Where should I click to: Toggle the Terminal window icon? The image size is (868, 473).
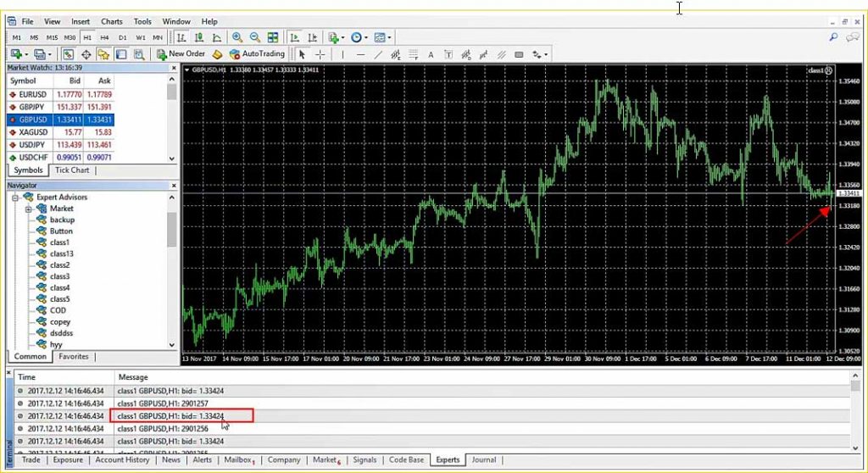[121, 54]
